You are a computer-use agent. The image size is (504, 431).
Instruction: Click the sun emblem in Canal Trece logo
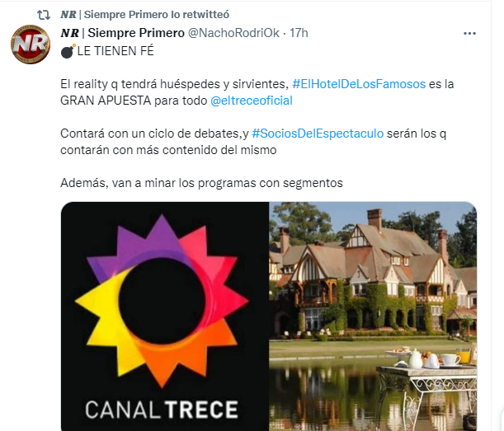(162, 302)
